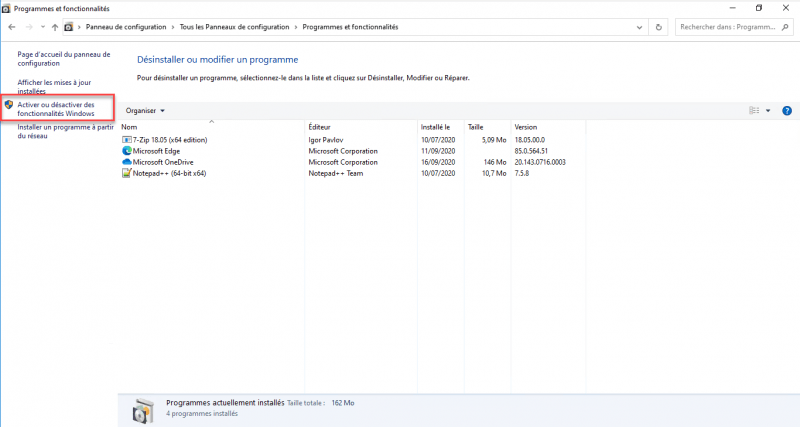Image resolution: width=800 pixels, height=427 pixels.
Task: Click the forward navigation arrow
Action: click(29, 27)
